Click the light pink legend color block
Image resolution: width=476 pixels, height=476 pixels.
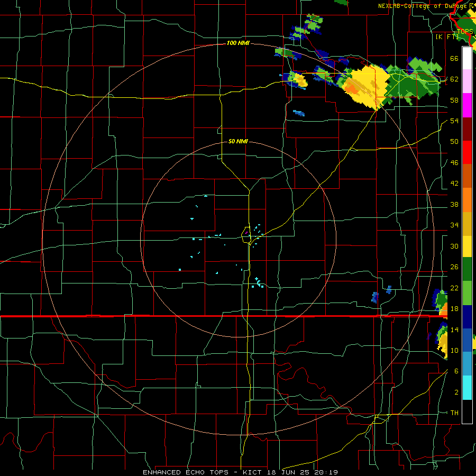coord(467,81)
